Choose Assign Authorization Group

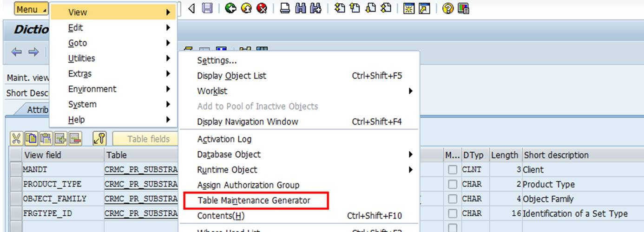[299, 185]
